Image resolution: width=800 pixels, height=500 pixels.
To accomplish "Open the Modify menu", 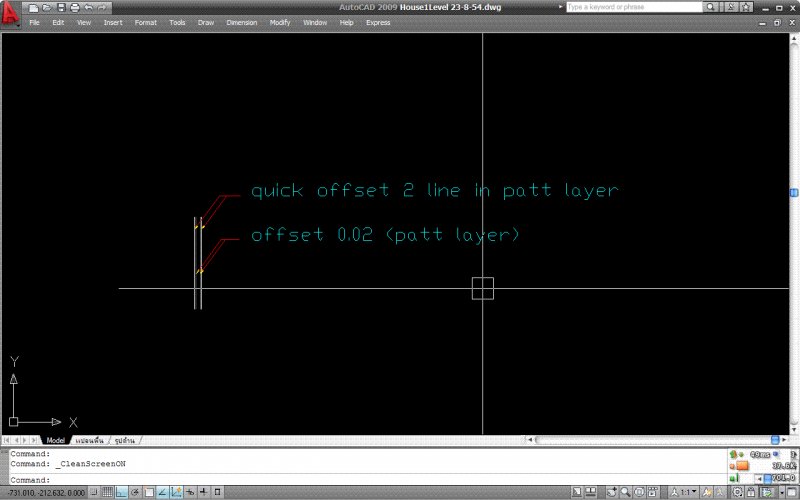I will pos(280,22).
